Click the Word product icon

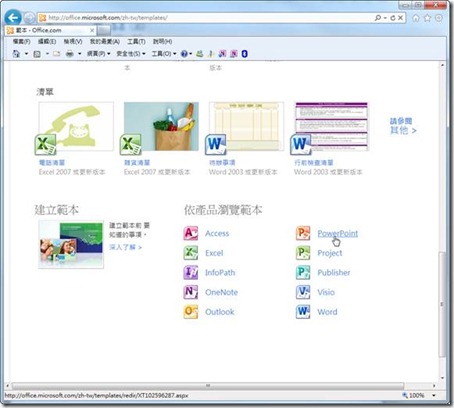tap(303, 312)
